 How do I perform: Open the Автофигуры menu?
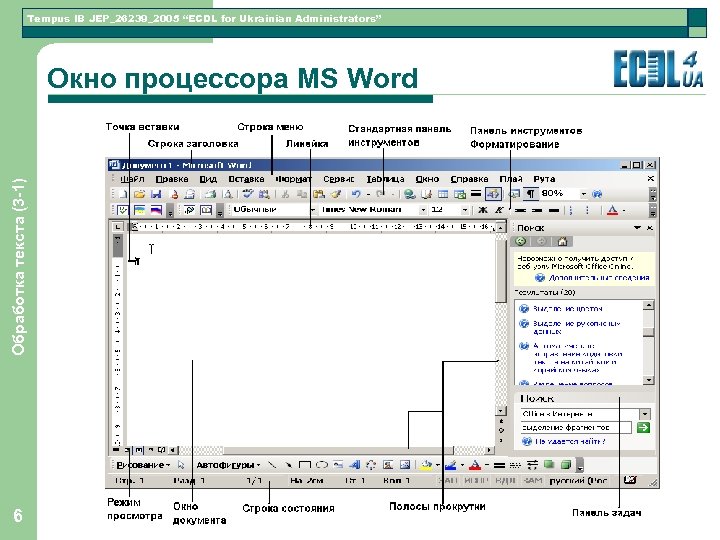pyautogui.click(x=228, y=465)
